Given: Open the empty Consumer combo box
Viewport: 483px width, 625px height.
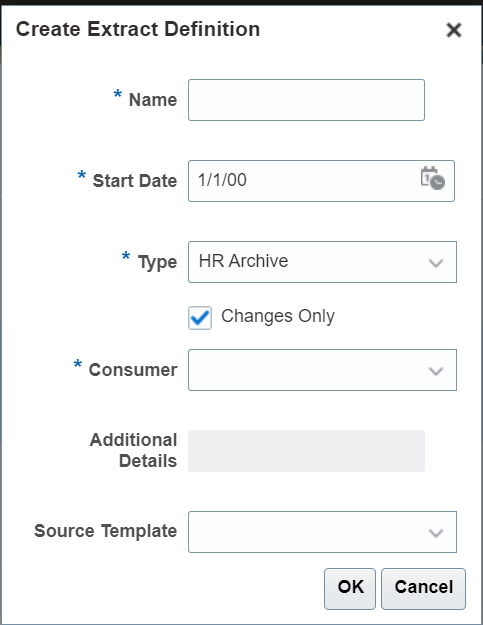Looking at the screenshot, I should click(x=322, y=370).
